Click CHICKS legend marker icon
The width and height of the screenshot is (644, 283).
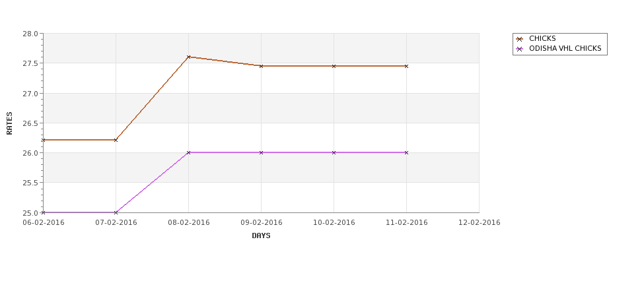519,39
